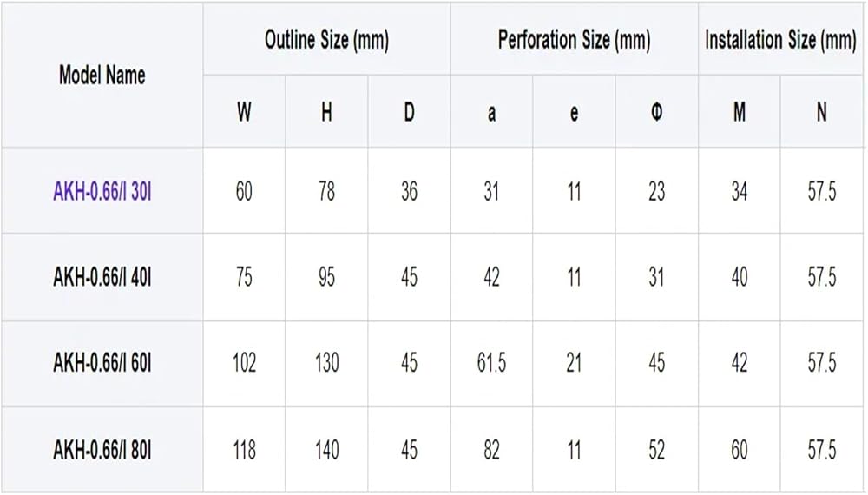This screenshot has height=495, width=868.
Task: Select the 52 value in Φ column
Action: 656,449
